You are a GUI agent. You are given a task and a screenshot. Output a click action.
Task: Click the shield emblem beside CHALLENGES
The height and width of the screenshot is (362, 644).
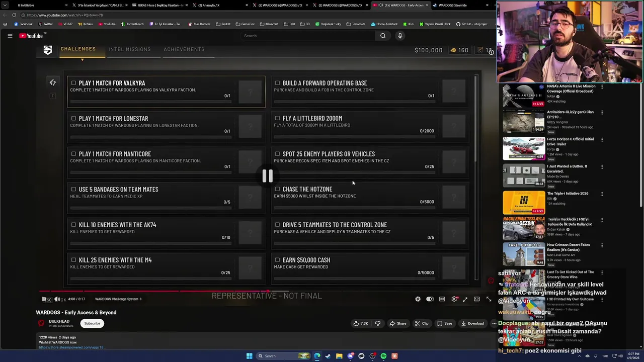click(x=48, y=50)
